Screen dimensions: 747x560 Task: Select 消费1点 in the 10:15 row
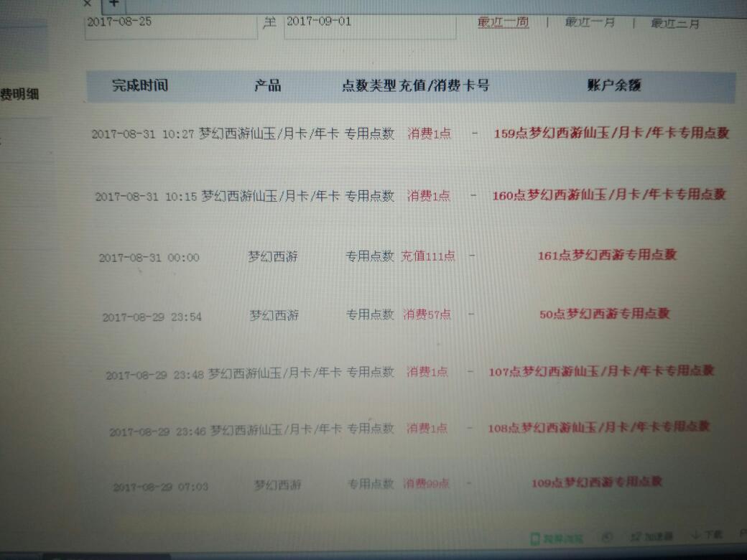click(x=429, y=196)
